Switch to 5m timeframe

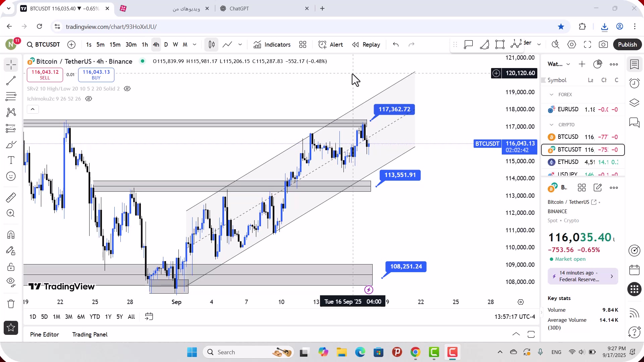[100, 45]
